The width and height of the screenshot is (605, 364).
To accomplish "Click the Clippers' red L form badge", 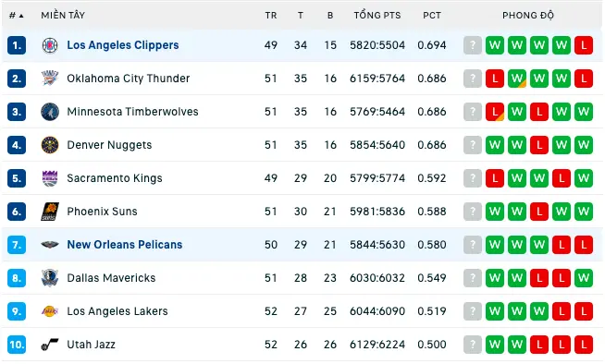I will click(584, 45).
